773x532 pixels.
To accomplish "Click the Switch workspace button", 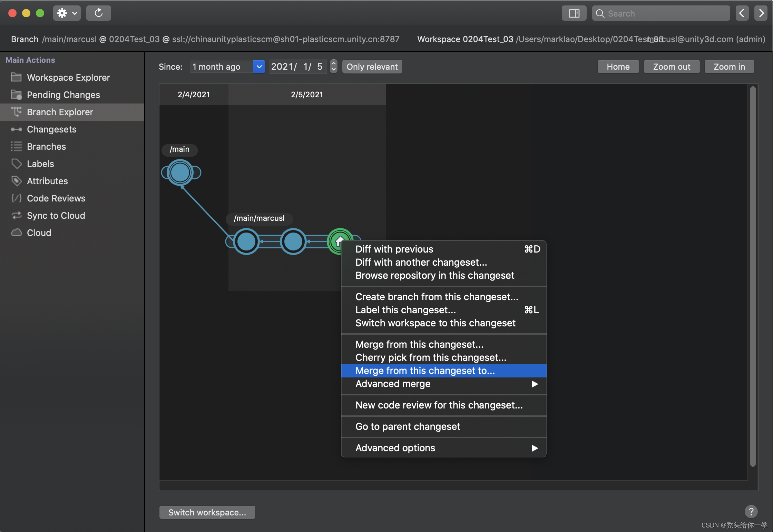I will point(207,511).
